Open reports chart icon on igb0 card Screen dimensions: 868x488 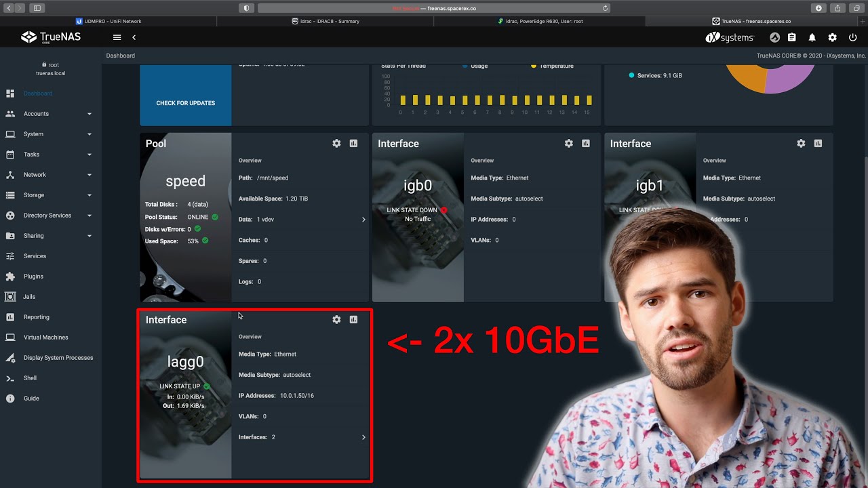[x=586, y=144]
